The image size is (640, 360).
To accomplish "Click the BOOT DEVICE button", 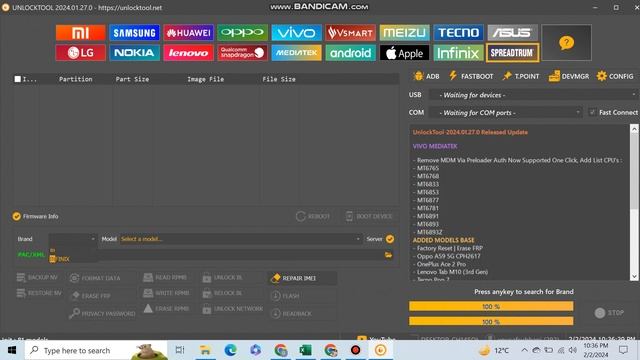I will [369, 216].
